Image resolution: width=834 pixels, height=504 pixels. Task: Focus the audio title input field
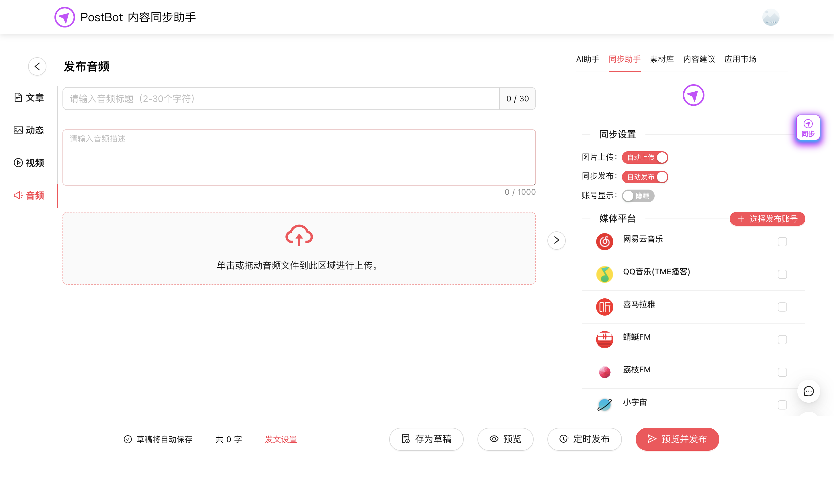(281, 99)
